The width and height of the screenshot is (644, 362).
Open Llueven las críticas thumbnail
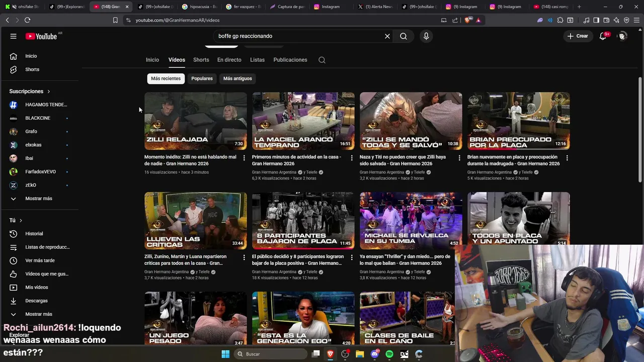196,221
